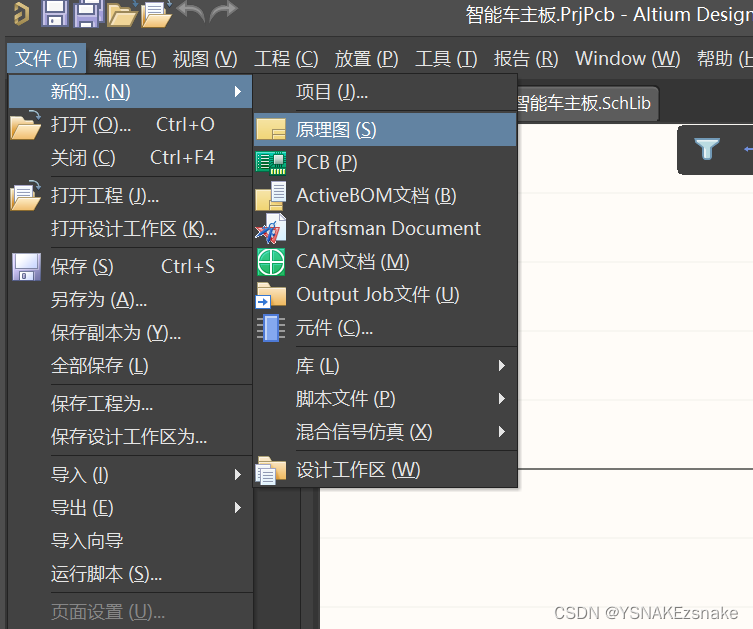This screenshot has width=753, height=629.
Task: Click the Altium logo icon
Action: (22, 13)
